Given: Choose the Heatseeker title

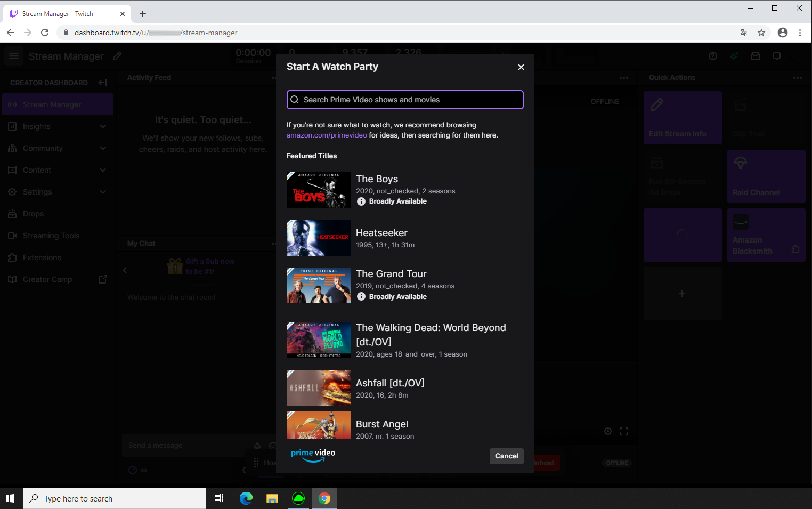Looking at the screenshot, I should [x=381, y=233].
